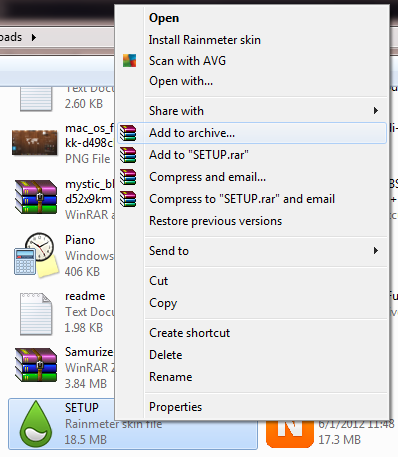Viewport: 398px width, 457px height.
Task: Choose Scan with AVG
Action: (x=252, y=61)
